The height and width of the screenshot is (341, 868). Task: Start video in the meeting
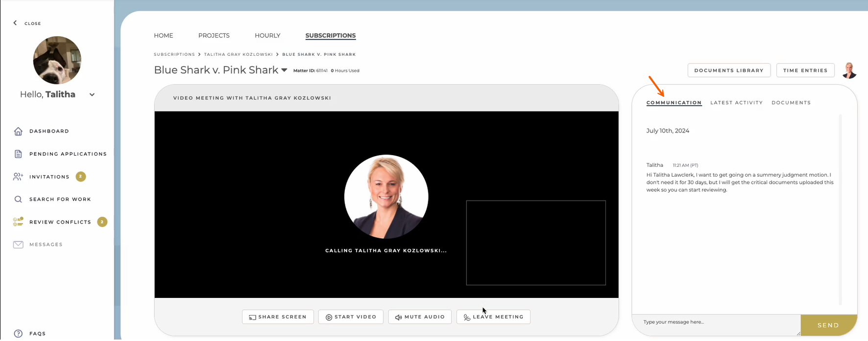pos(351,317)
